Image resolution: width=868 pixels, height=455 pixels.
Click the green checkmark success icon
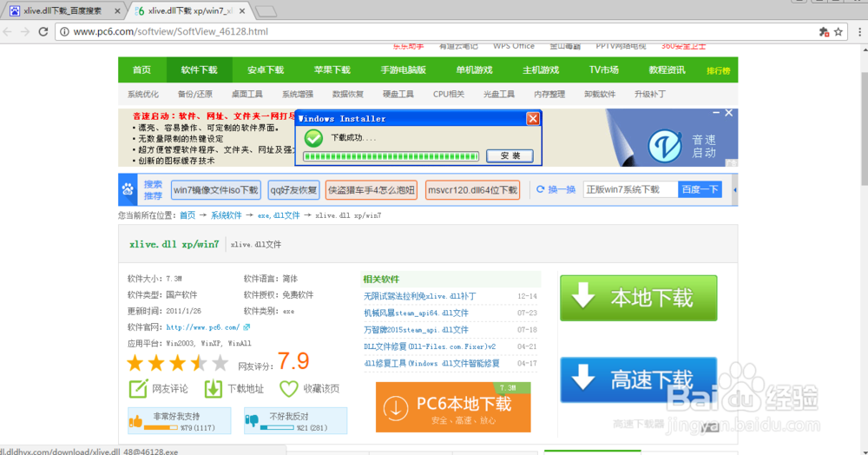(313, 138)
